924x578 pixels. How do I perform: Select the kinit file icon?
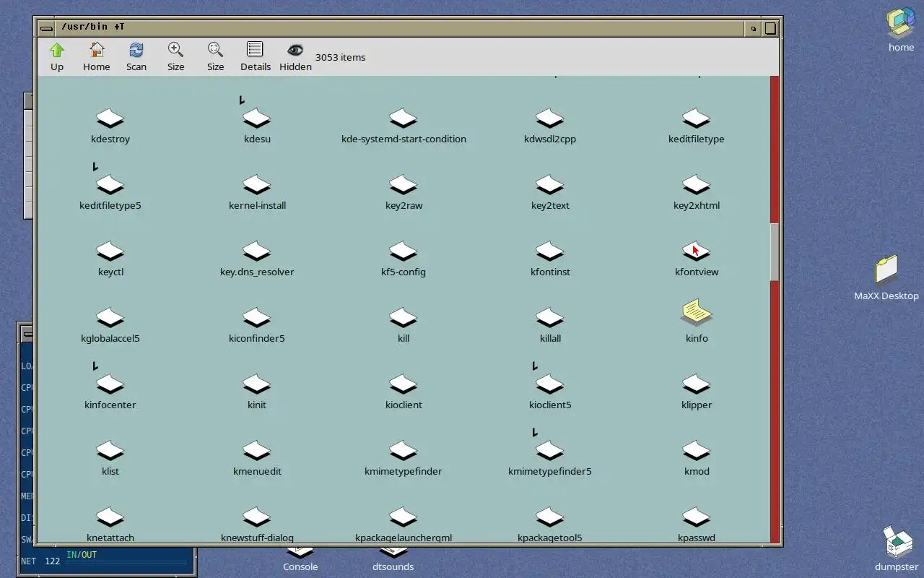257,384
